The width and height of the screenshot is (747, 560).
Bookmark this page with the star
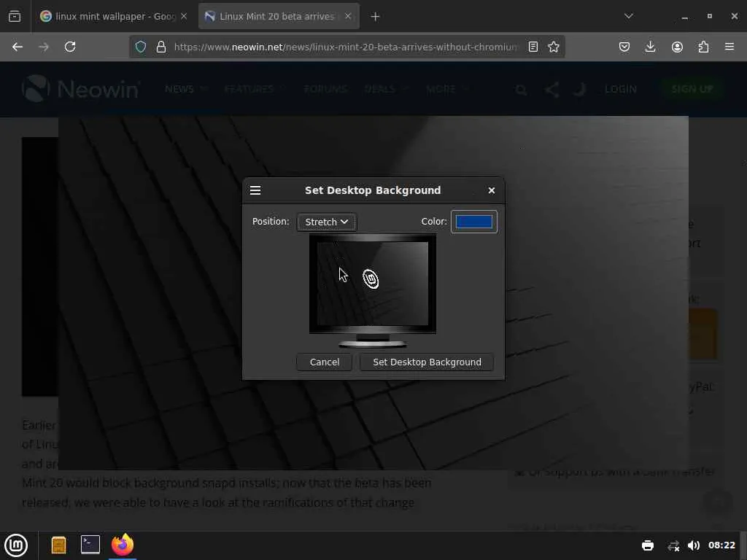554,47
